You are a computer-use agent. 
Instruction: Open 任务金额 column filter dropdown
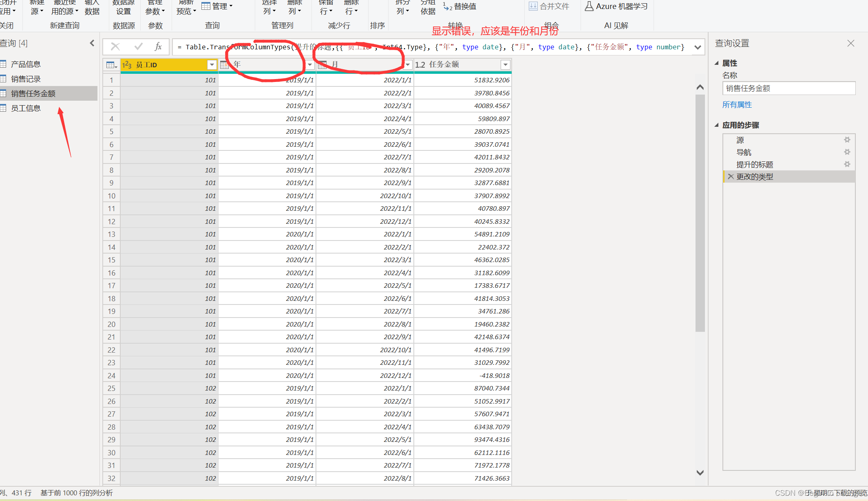pyautogui.click(x=505, y=65)
